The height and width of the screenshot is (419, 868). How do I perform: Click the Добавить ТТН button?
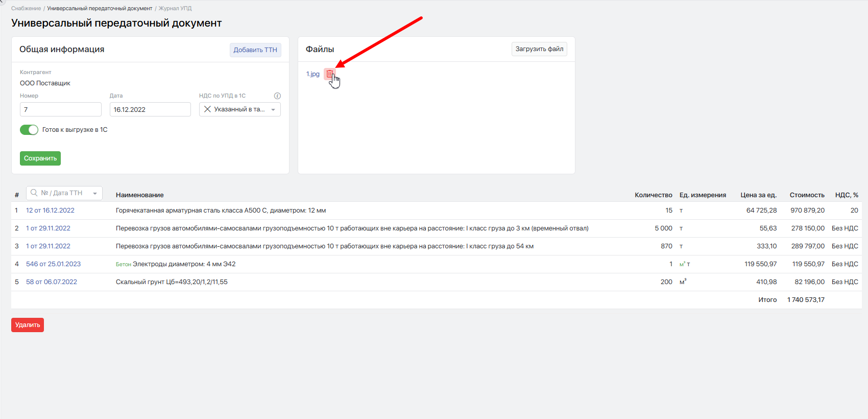coord(255,50)
